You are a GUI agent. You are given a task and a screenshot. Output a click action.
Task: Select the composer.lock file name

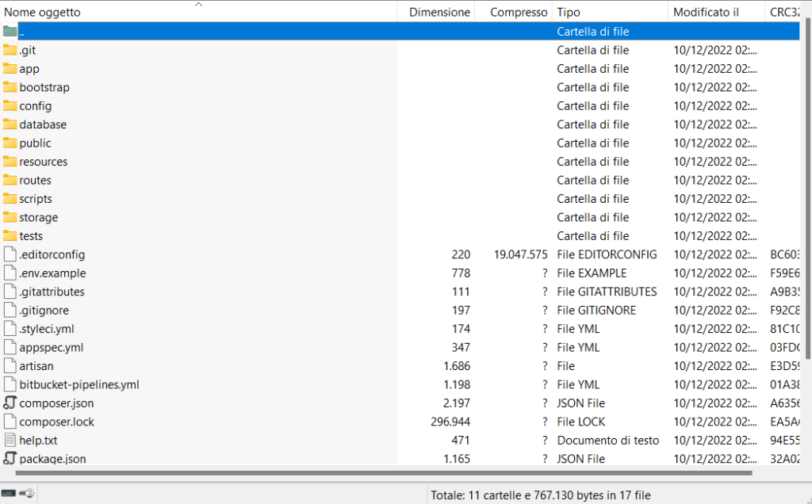pos(57,422)
